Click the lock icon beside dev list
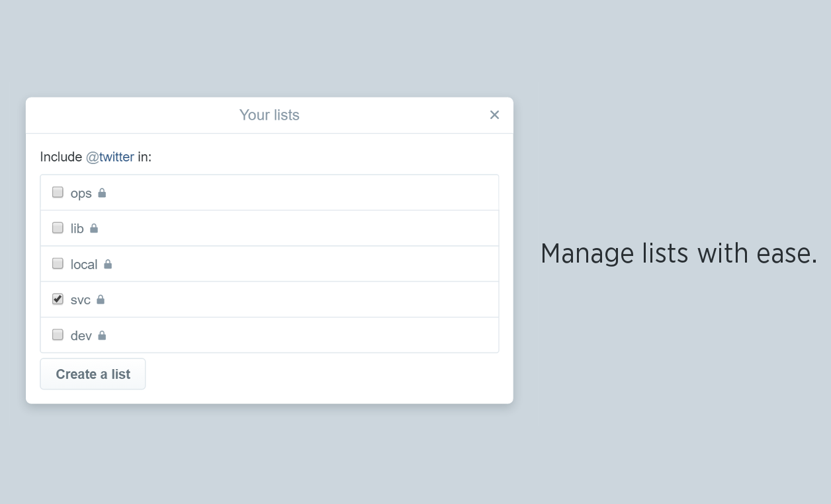The width and height of the screenshot is (831, 504). (x=103, y=335)
